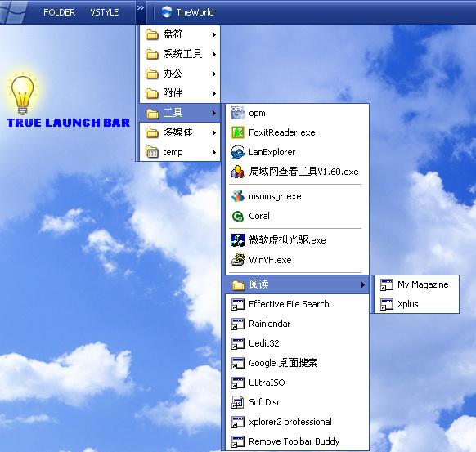Launch Remove Toolbar Buddy entry

[x=297, y=441]
